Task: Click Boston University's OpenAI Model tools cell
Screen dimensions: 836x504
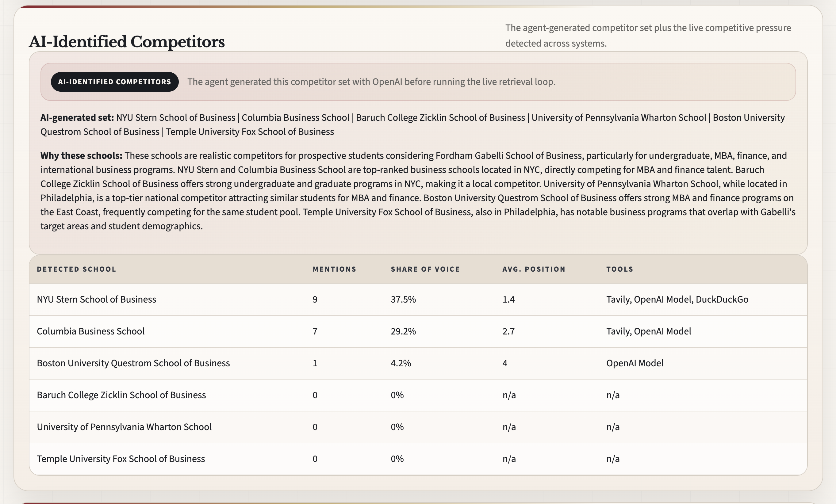Action: tap(635, 363)
